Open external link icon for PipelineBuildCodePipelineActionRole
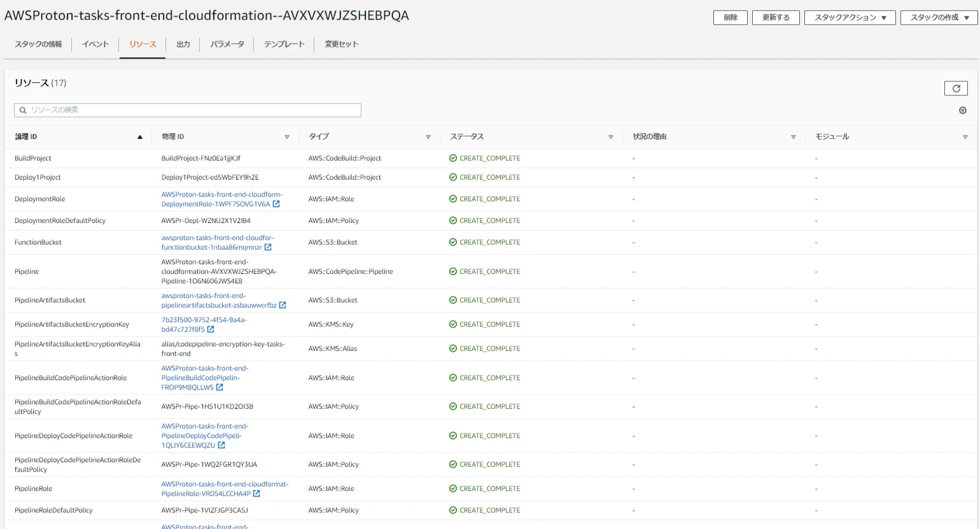The width and height of the screenshot is (980, 529). pos(220,388)
